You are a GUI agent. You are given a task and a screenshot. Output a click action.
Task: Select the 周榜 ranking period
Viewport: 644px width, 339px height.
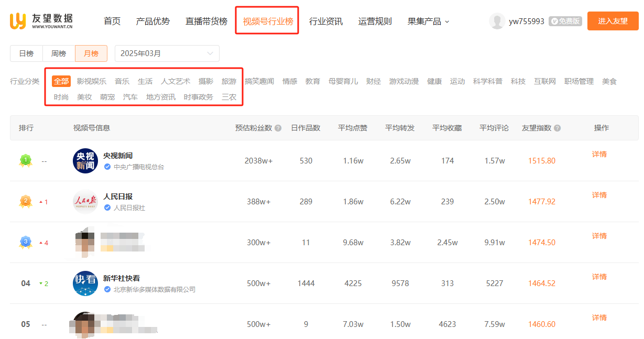click(59, 53)
